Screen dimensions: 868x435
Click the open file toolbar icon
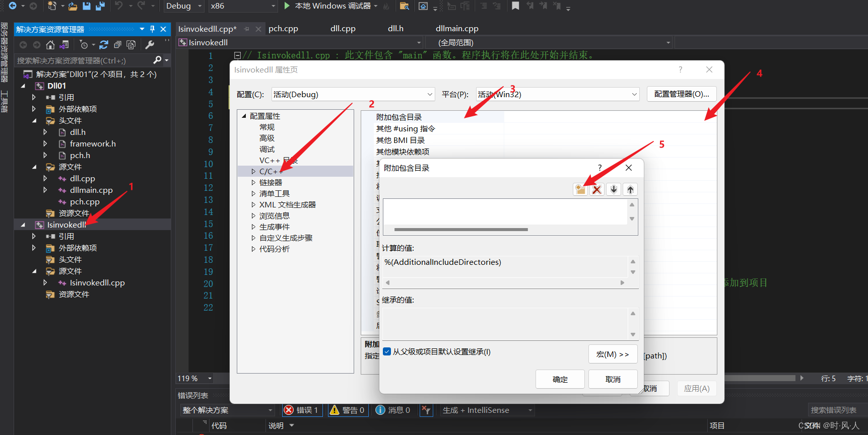pos(73,6)
